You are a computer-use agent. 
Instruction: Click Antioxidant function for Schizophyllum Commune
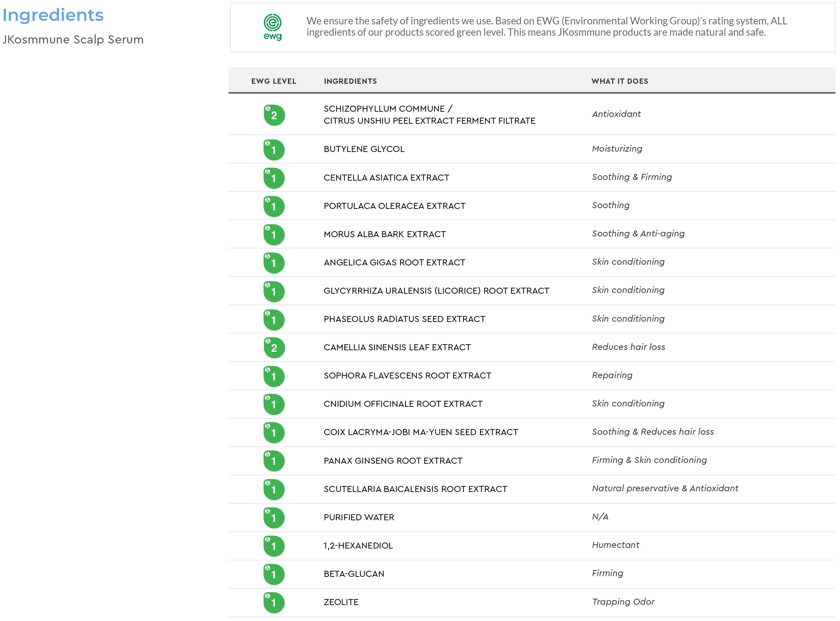(x=616, y=114)
